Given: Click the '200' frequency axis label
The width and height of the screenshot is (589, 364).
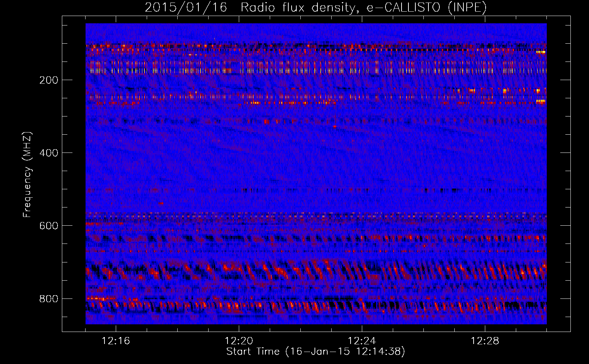Looking at the screenshot, I should click(49, 80).
